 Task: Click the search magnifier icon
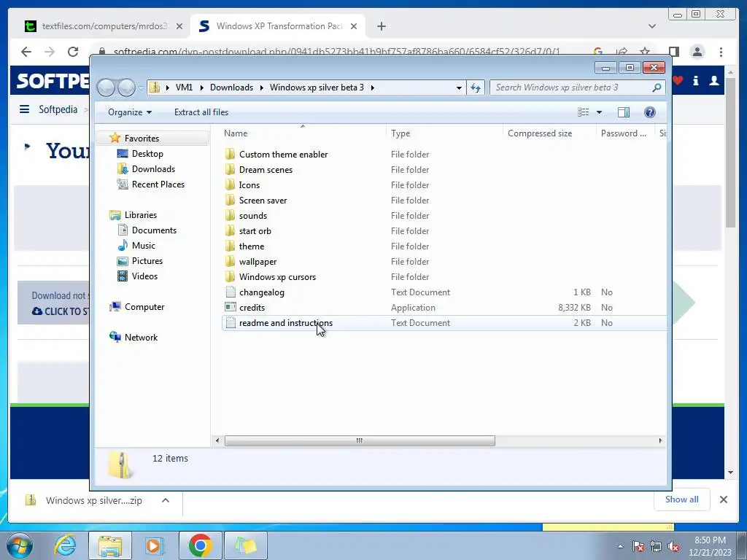(657, 87)
